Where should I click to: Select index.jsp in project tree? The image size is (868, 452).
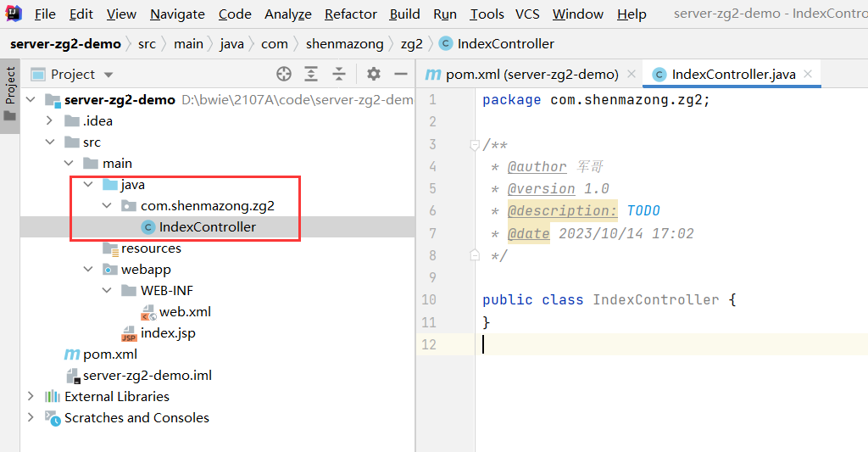[x=168, y=333]
